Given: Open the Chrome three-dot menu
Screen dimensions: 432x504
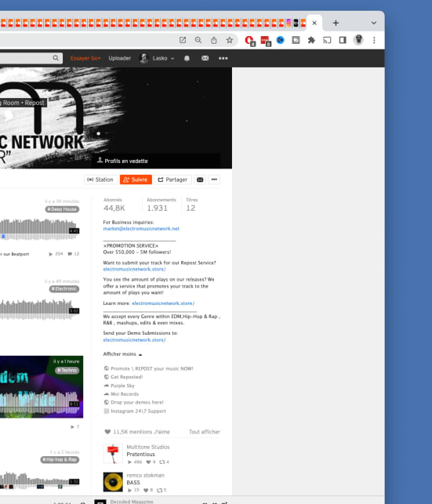Looking at the screenshot, I should 374,40.
